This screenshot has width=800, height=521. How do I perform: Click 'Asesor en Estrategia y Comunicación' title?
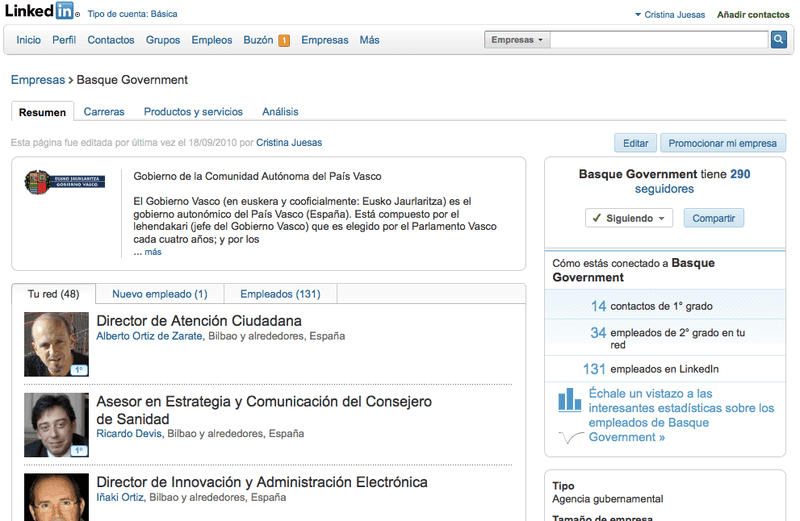(264, 410)
